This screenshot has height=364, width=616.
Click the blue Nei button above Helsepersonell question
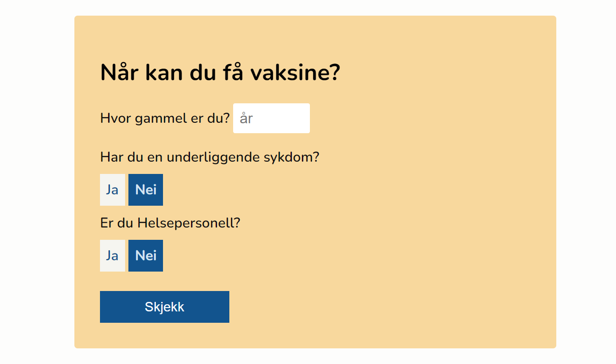point(145,190)
